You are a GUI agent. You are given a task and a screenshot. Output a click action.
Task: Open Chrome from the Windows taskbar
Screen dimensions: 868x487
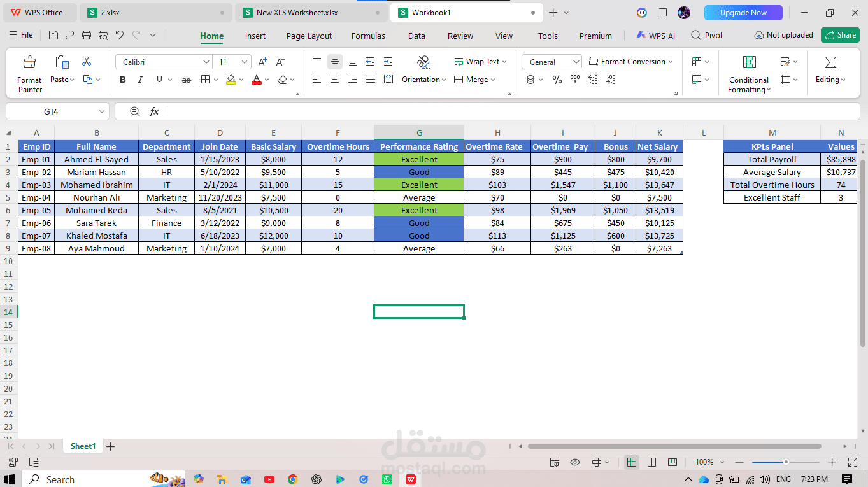click(293, 479)
